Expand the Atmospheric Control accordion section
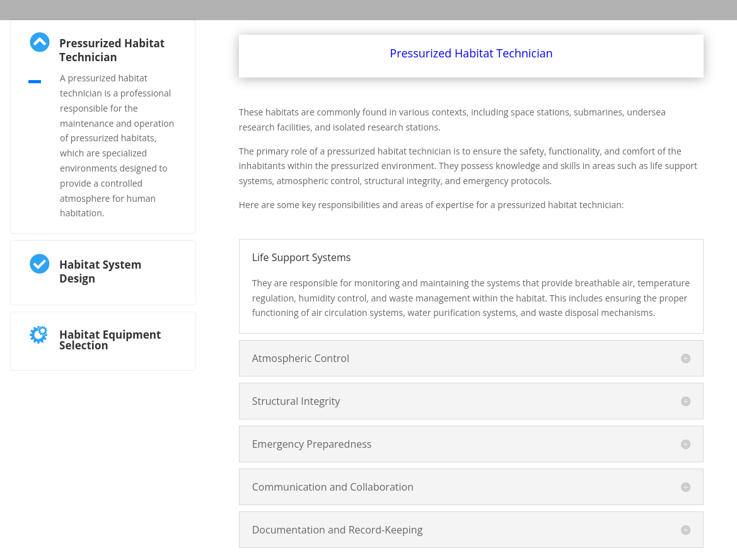The height and width of the screenshot is (560, 737). [x=301, y=358]
